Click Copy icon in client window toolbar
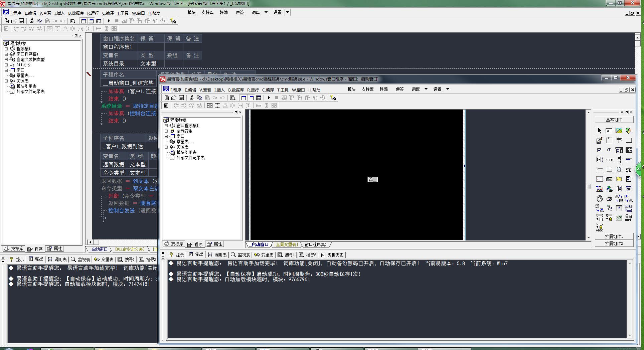The image size is (644, 350). click(39, 21)
